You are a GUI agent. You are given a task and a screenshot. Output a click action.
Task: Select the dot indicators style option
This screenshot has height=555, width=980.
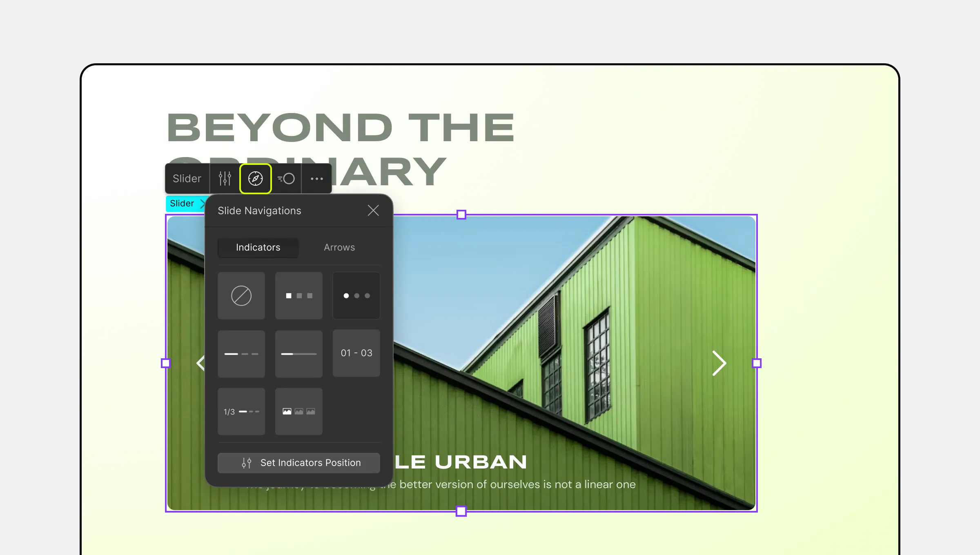tap(356, 295)
